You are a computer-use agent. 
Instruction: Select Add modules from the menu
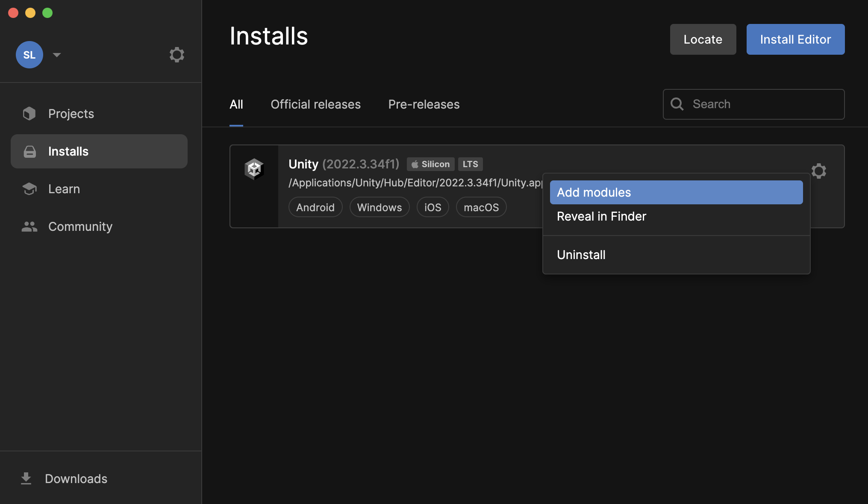click(x=676, y=192)
